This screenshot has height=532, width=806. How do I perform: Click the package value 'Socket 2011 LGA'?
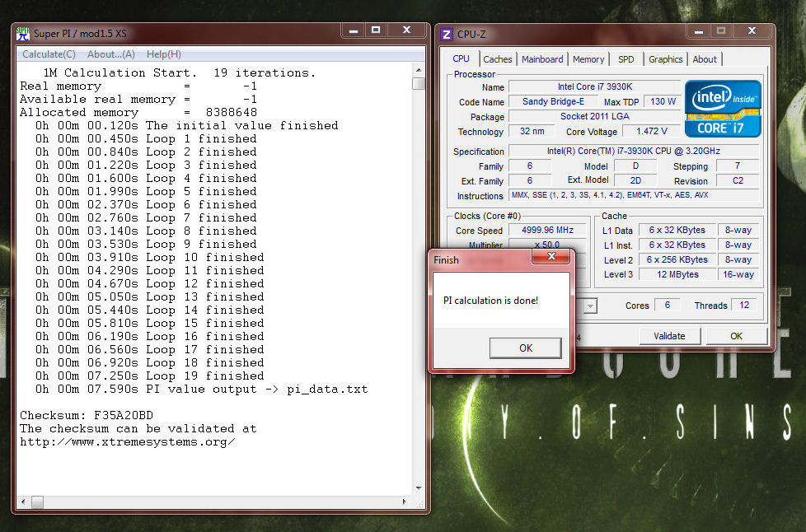pyautogui.click(x=595, y=117)
